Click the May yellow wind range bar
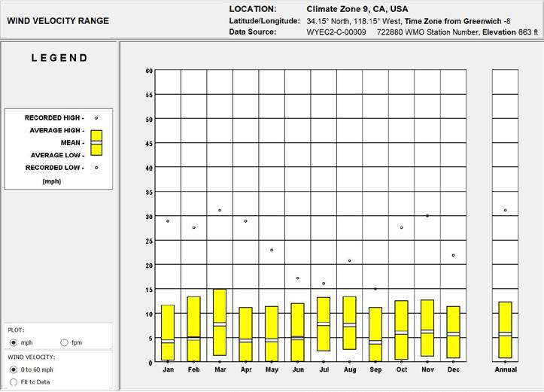This screenshot has width=544, height=392. coord(272,334)
